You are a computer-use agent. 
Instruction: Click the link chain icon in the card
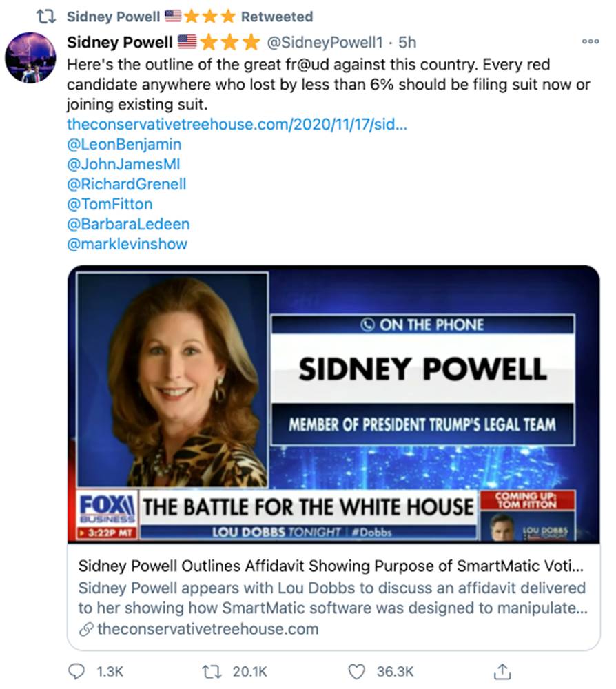point(86,629)
